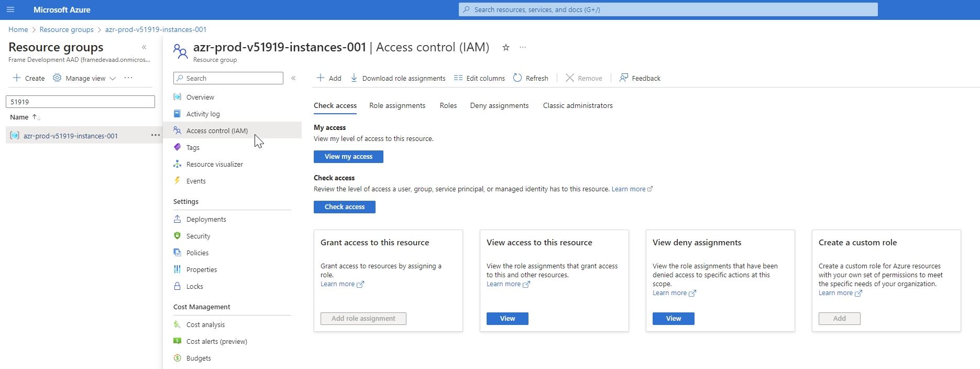Open the Resource groups toolbar more options

point(128,78)
